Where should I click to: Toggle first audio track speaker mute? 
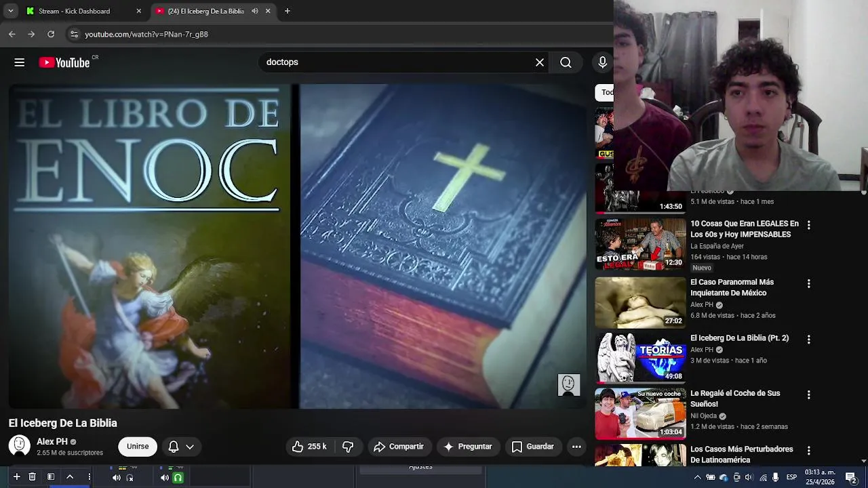tap(117, 478)
